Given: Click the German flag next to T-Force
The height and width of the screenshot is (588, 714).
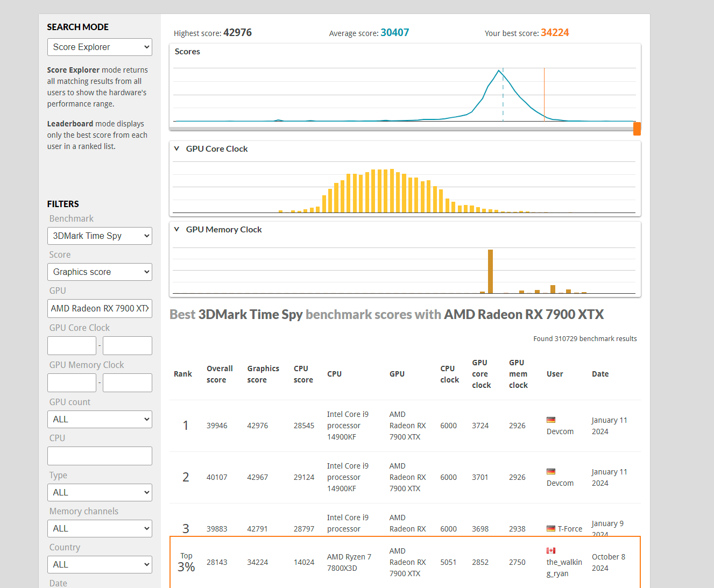Looking at the screenshot, I should pyautogui.click(x=550, y=529).
